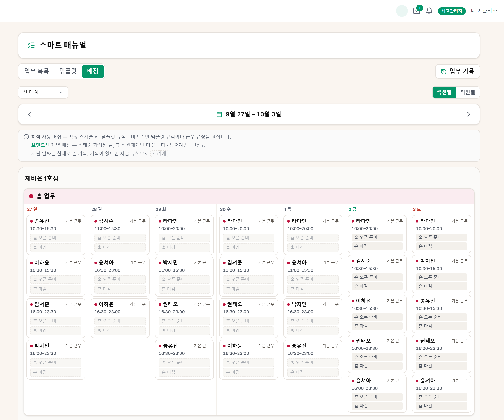Click the green plus add button

(x=402, y=11)
